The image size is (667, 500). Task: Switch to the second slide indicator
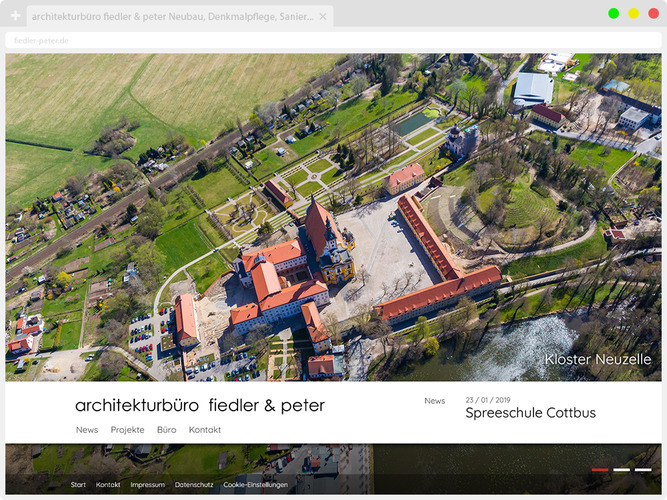[622, 469]
